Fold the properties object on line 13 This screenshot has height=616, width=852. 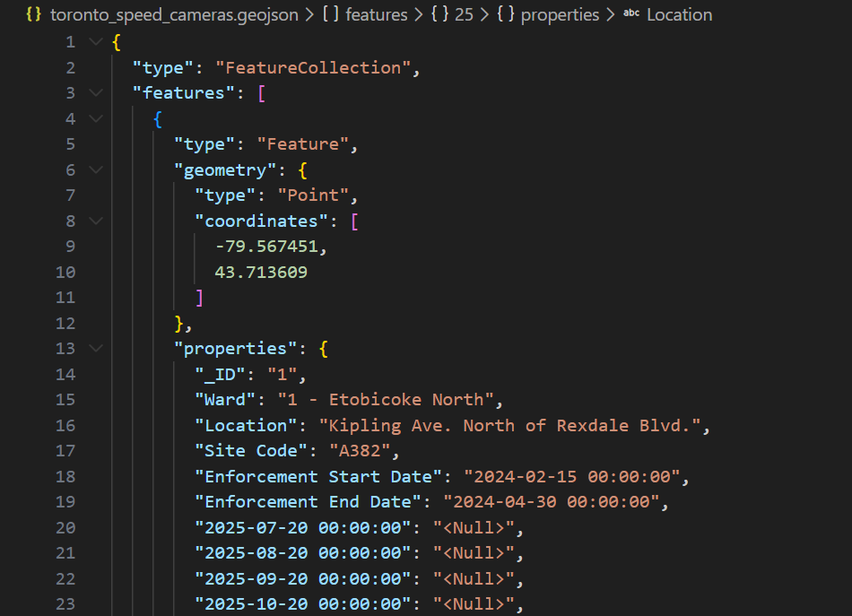[96, 348]
